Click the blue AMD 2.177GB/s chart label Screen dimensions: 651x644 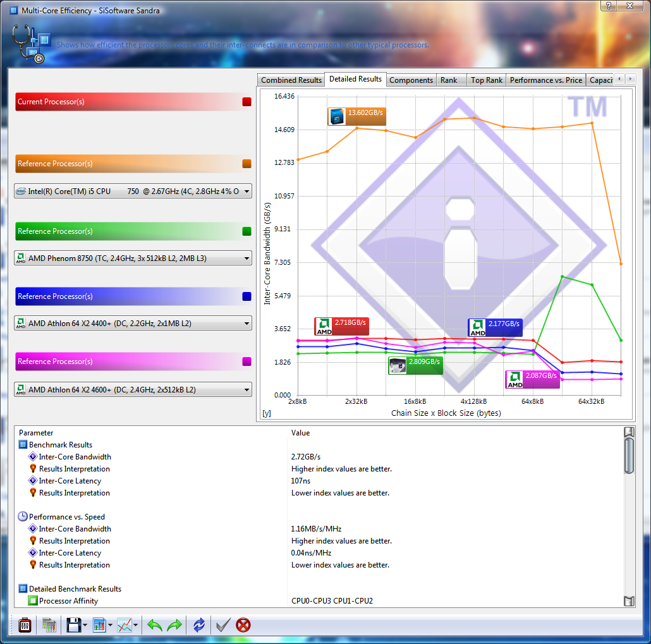pos(496,327)
